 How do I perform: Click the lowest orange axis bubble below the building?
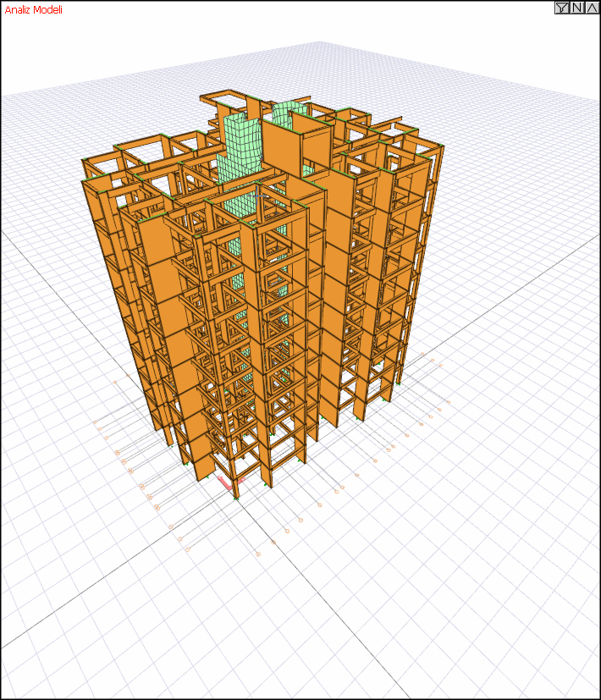pos(258,554)
